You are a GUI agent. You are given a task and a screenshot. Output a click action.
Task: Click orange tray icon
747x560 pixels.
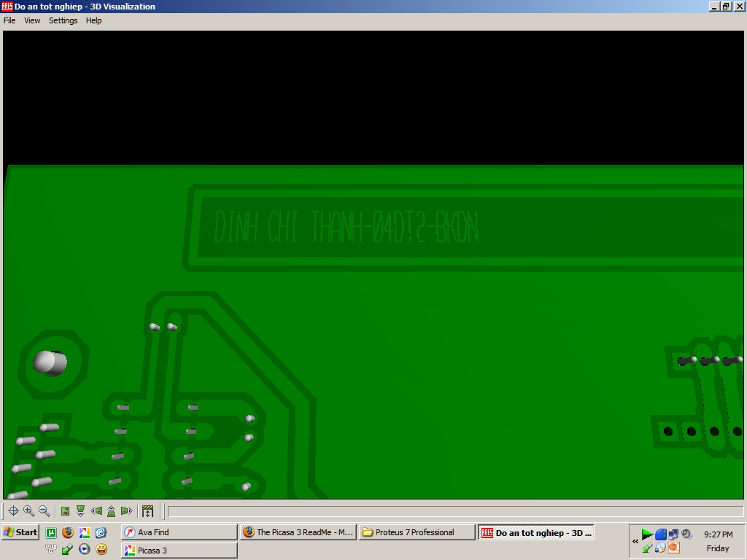pos(673,548)
